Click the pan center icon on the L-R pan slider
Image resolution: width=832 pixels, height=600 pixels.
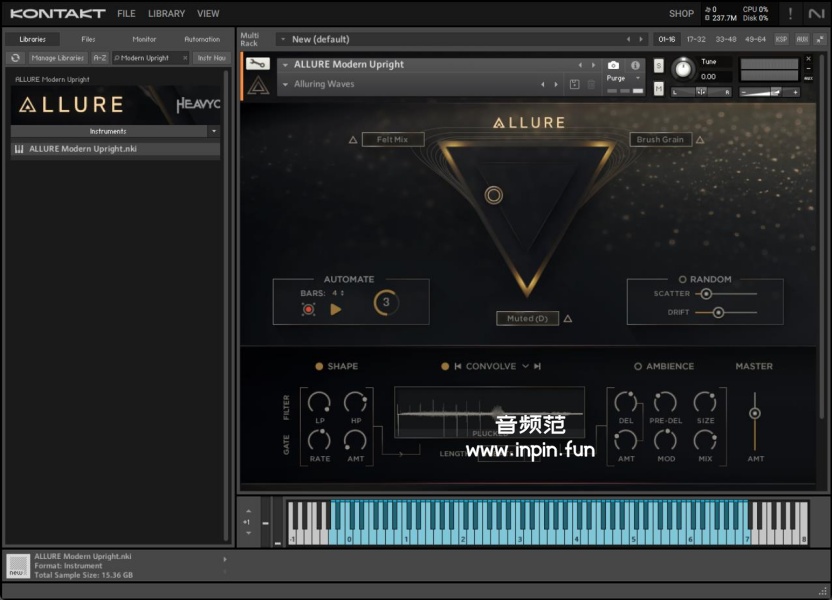701,92
